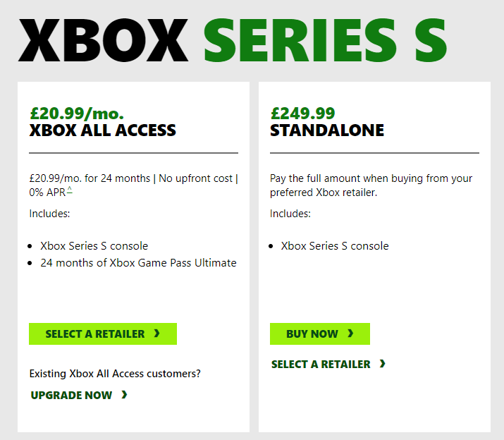This screenshot has width=504, height=440.
Task: Click the green SERIES S title text
Action: 325,40
